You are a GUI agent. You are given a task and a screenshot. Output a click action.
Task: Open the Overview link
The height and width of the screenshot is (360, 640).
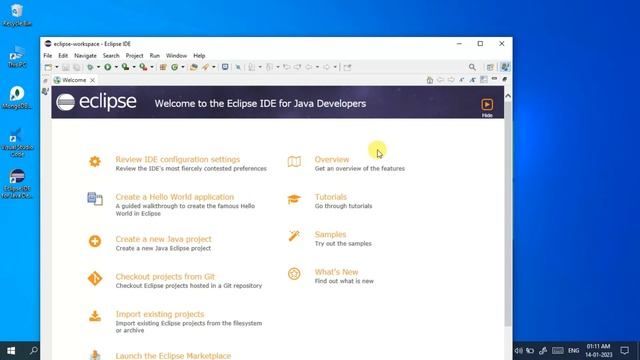coord(332,159)
